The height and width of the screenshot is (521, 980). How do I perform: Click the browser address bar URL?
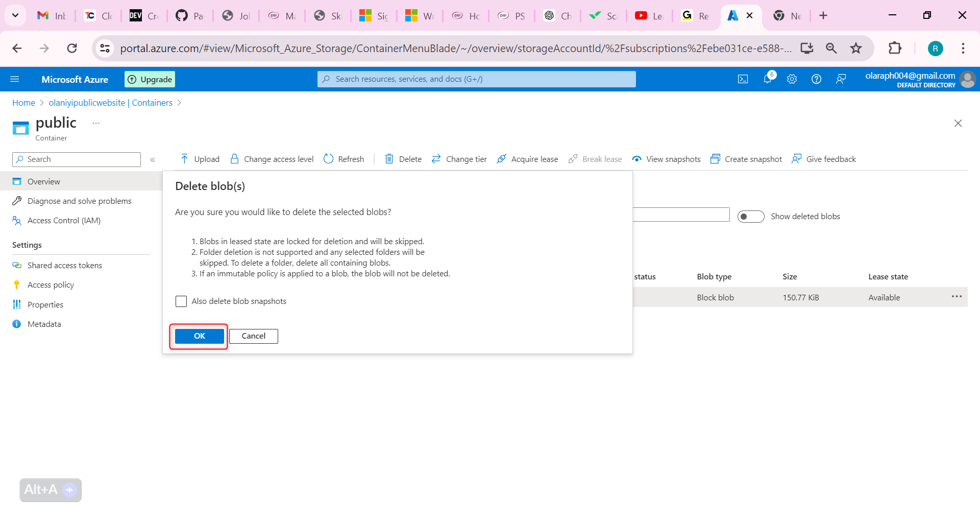point(456,48)
